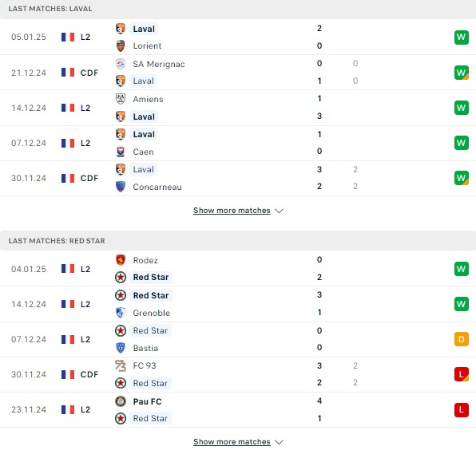Image resolution: width=476 pixels, height=454 pixels.
Task: Click the Bastia team logo
Action: [121, 348]
